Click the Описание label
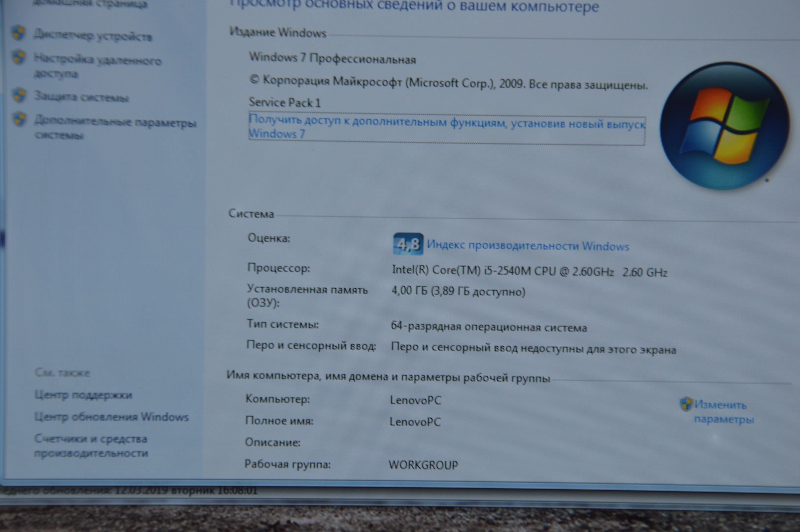 coord(272,442)
